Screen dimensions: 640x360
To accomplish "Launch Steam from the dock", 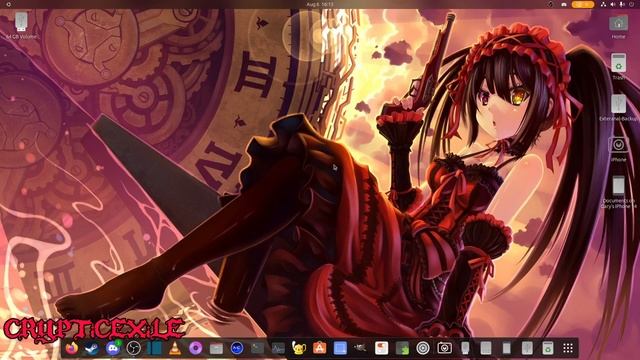I will (x=92, y=348).
